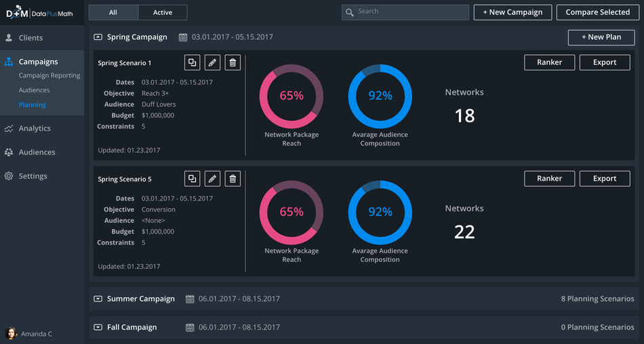The height and width of the screenshot is (344, 644).
Task: Edit Spring Scenario 1 with pencil icon
Action: pos(212,62)
